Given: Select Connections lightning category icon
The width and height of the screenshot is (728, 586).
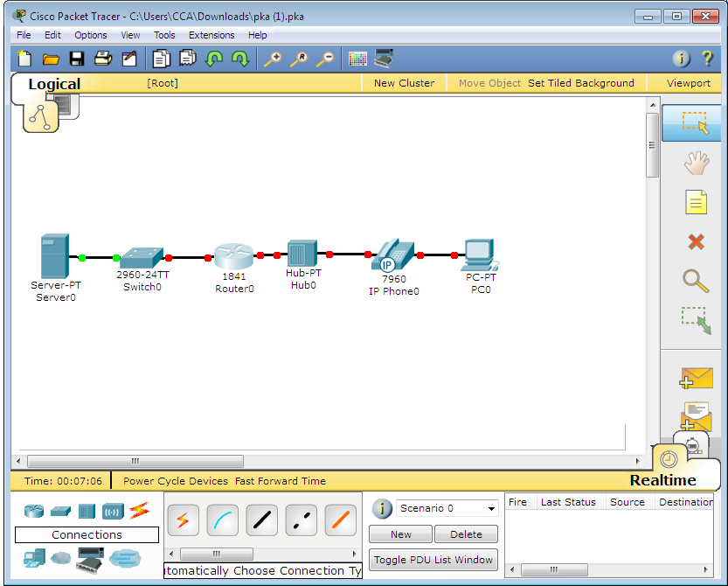Looking at the screenshot, I should point(139,511).
